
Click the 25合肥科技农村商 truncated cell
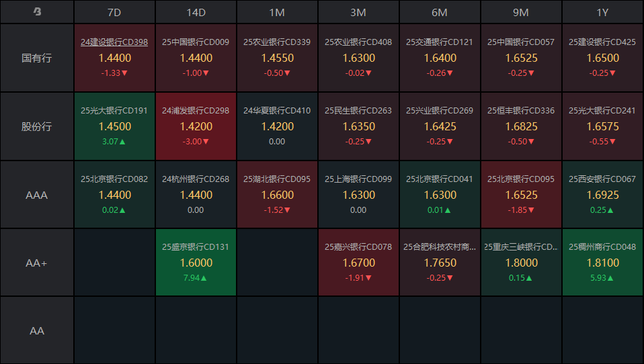[x=440, y=263]
